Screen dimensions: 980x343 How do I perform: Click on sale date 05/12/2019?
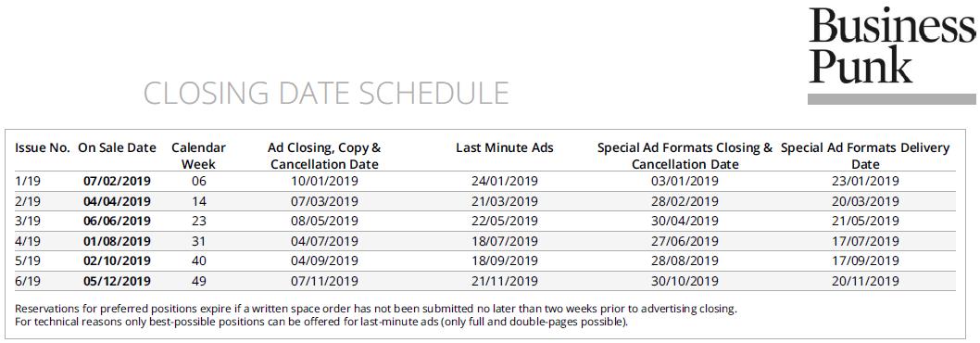(117, 281)
